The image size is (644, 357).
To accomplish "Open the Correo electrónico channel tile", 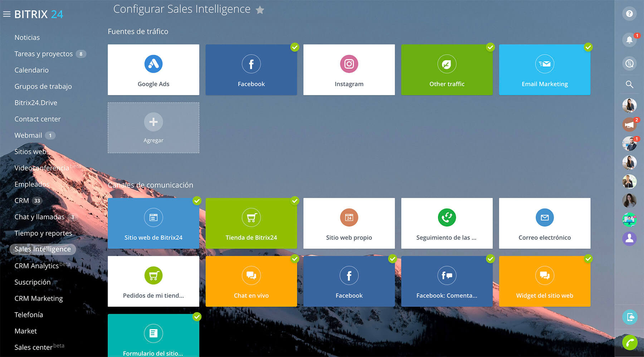I will pyautogui.click(x=544, y=223).
